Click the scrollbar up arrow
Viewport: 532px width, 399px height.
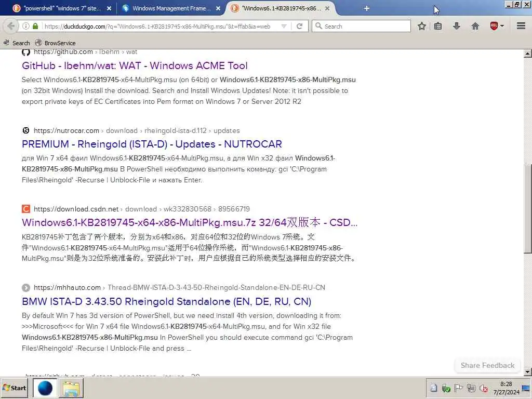click(x=527, y=54)
